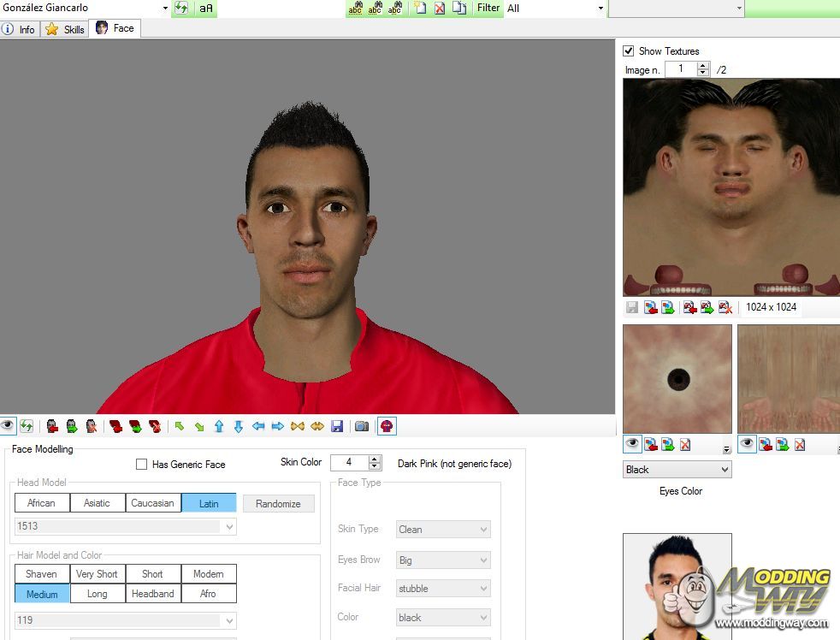Open the Filter dropdown set to All
The width and height of the screenshot is (840, 640).
click(x=555, y=9)
